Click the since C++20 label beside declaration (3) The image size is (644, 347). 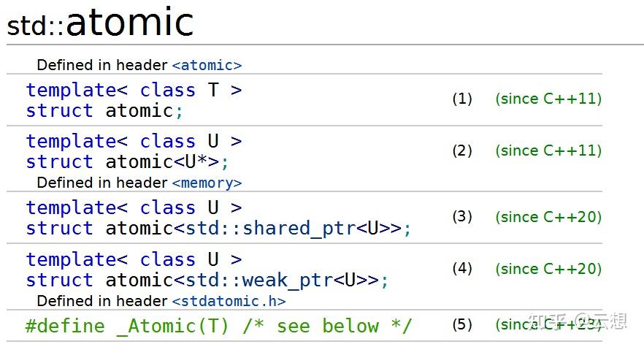[548, 216]
